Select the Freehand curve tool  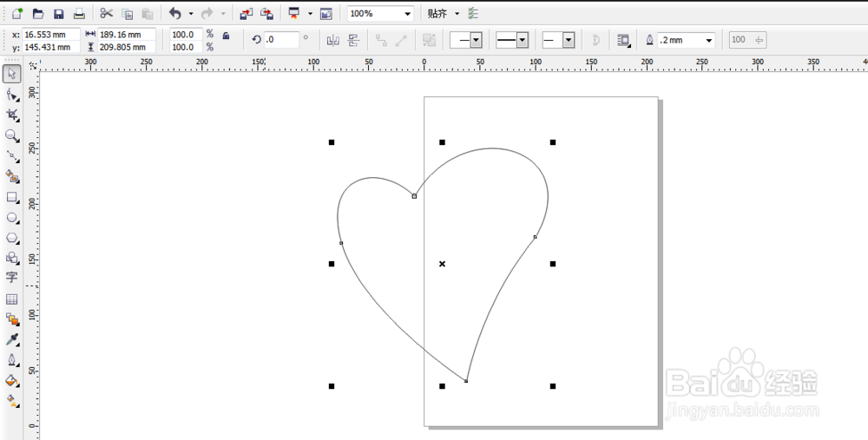12,156
